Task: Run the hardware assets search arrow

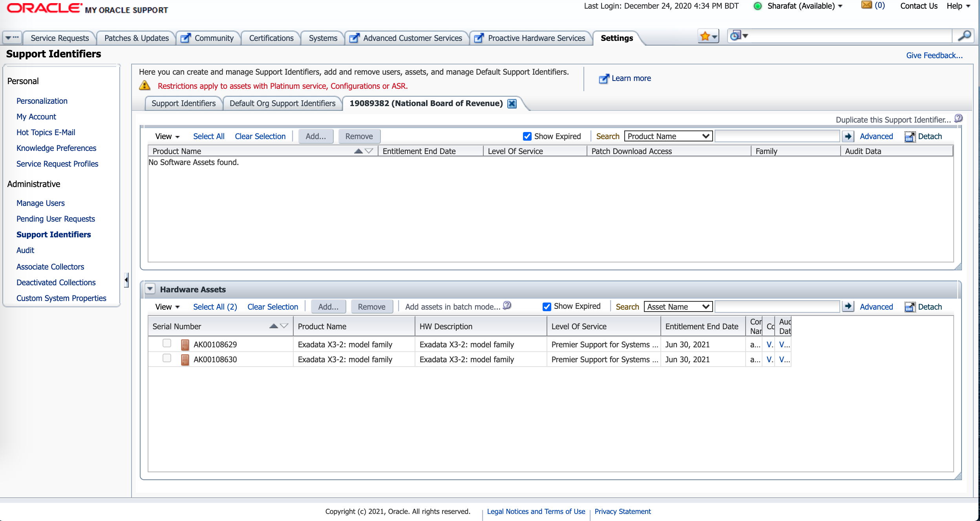Action: 848,306
